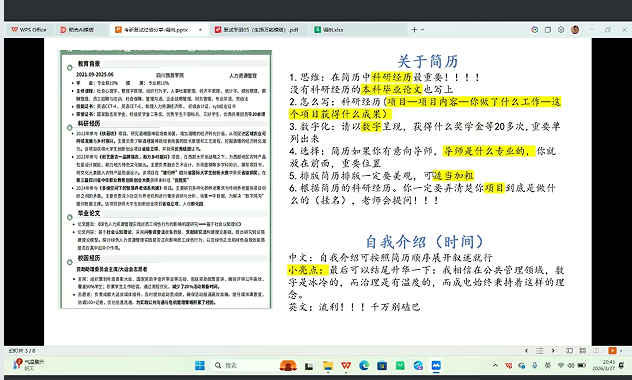
Task: Click highlighted 导师是什么专业的 text
Action: click(x=489, y=151)
